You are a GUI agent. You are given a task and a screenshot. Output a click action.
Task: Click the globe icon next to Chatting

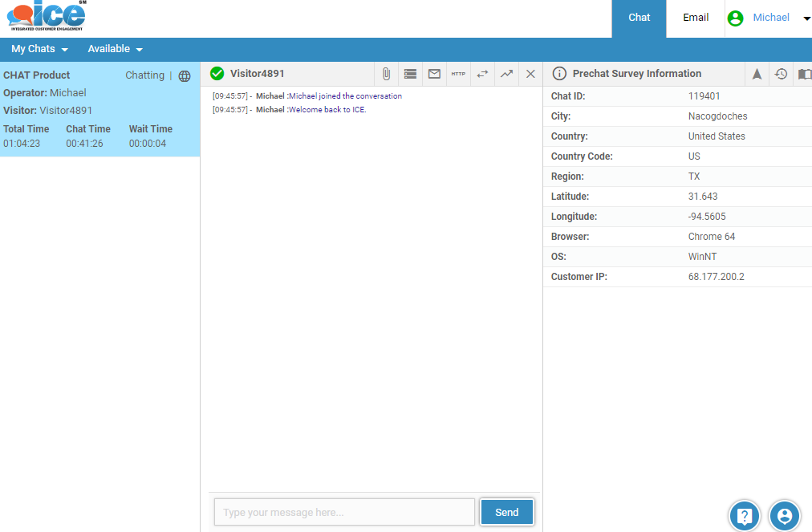[x=185, y=76]
